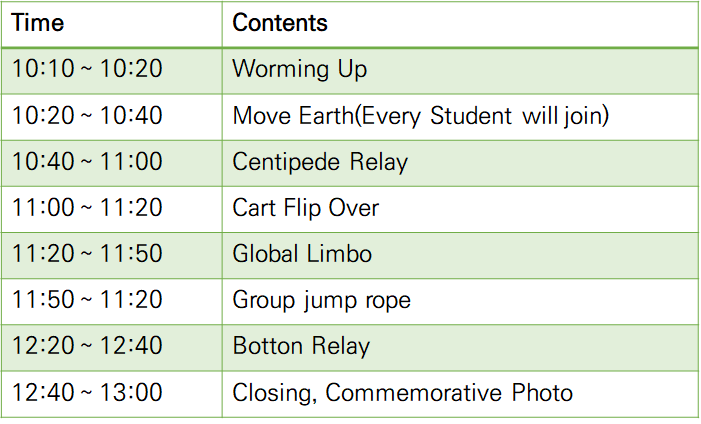Select the 10:10 ~ 10:20 time cell
This screenshot has height=424, width=701.
(87, 69)
